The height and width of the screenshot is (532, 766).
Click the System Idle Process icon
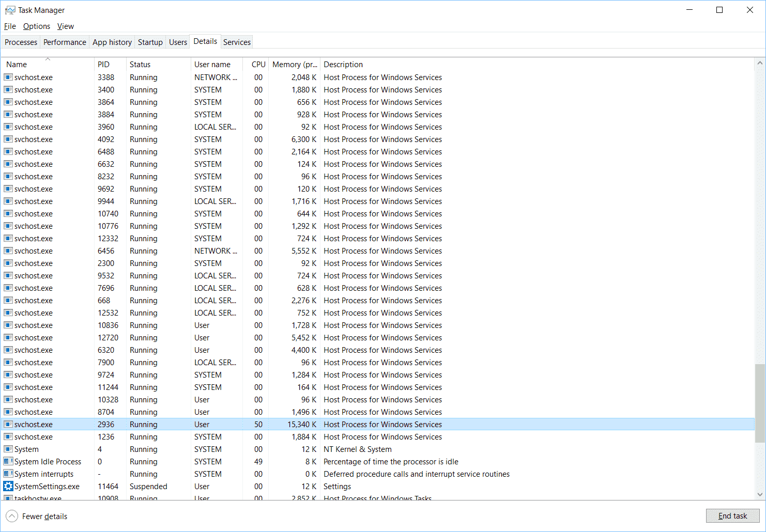click(8, 461)
